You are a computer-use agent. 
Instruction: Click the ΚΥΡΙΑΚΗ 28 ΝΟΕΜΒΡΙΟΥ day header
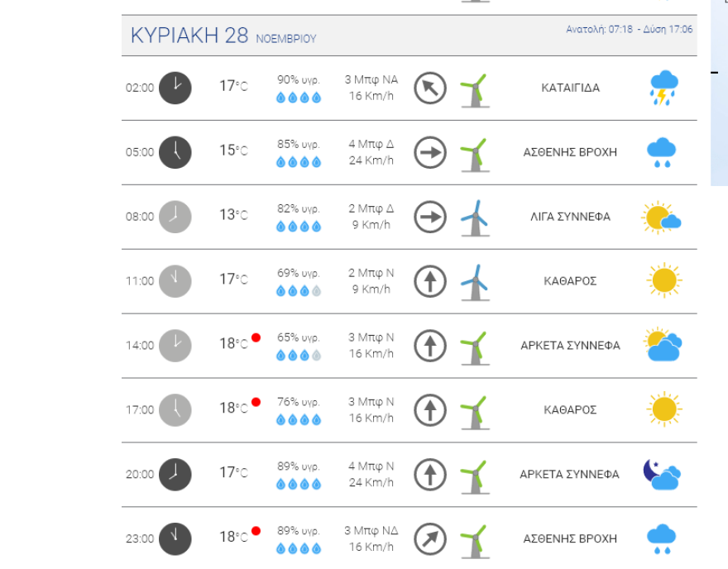(x=223, y=36)
